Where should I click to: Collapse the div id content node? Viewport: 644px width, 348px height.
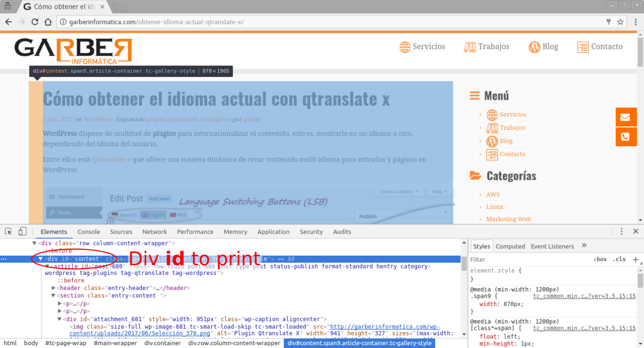click(41, 259)
